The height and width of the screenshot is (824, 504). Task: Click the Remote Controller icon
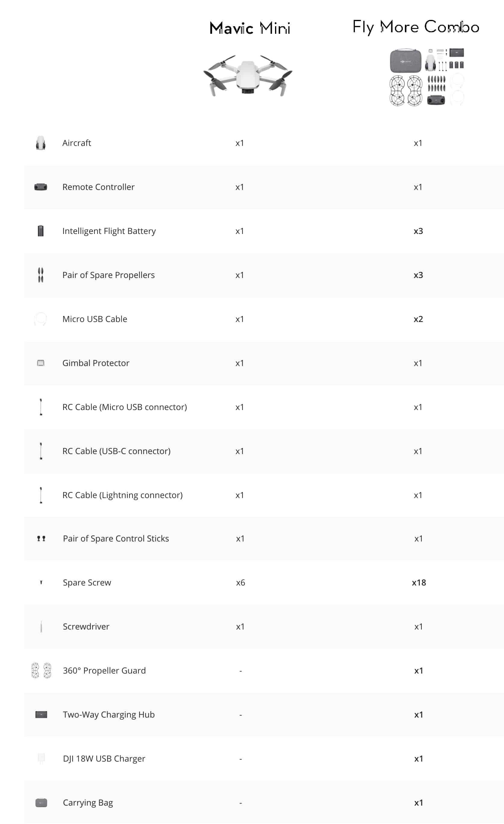(x=41, y=187)
